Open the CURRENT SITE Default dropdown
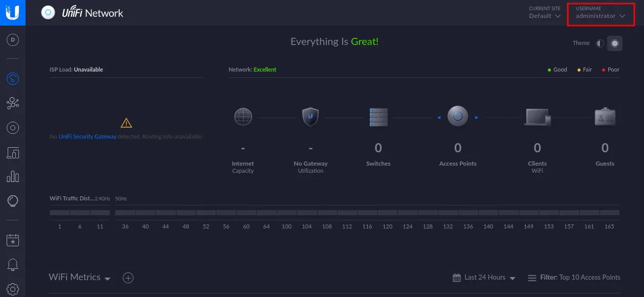This screenshot has height=297, width=644. (x=545, y=16)
